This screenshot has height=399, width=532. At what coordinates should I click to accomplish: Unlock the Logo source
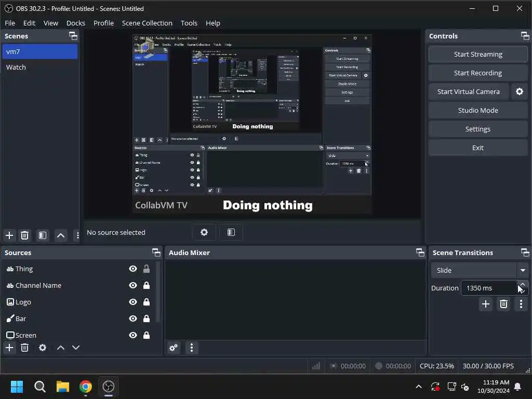tap(146, 302)
